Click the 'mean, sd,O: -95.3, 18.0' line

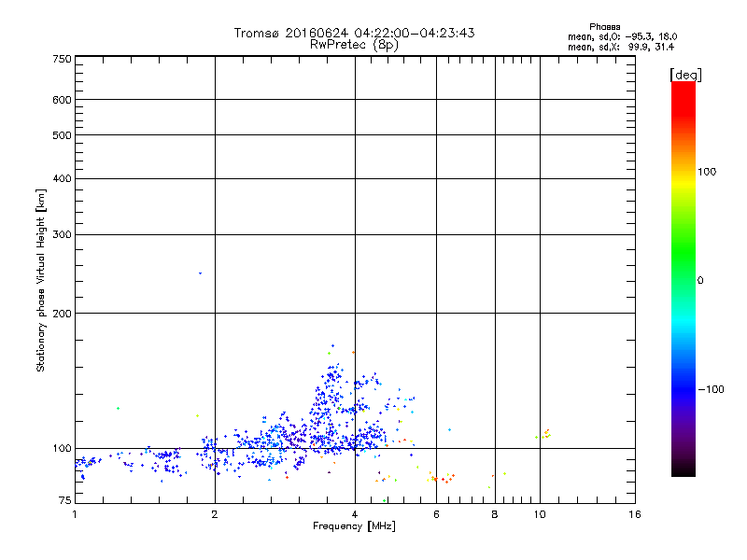622,36
